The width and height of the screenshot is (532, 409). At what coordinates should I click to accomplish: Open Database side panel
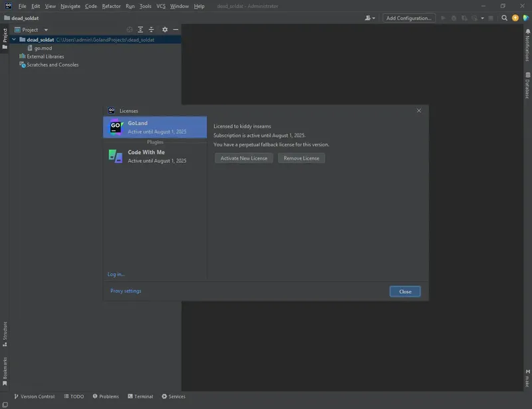click(x=527, y=85)
